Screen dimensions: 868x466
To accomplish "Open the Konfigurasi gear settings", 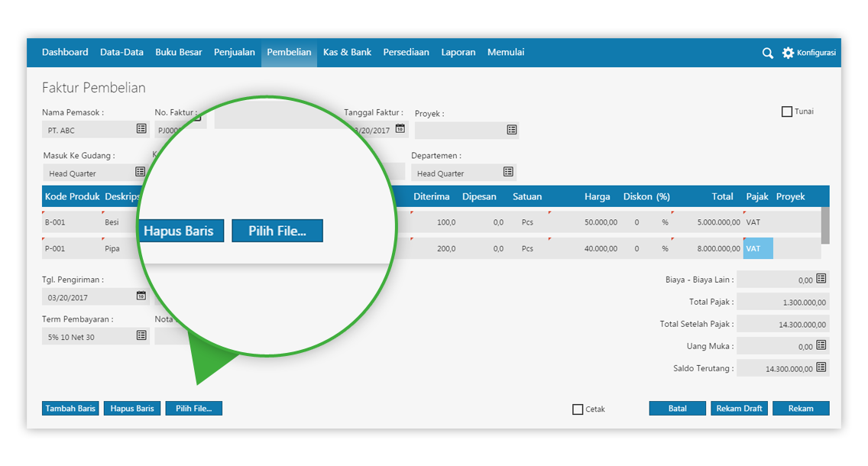I will [789, 53].
